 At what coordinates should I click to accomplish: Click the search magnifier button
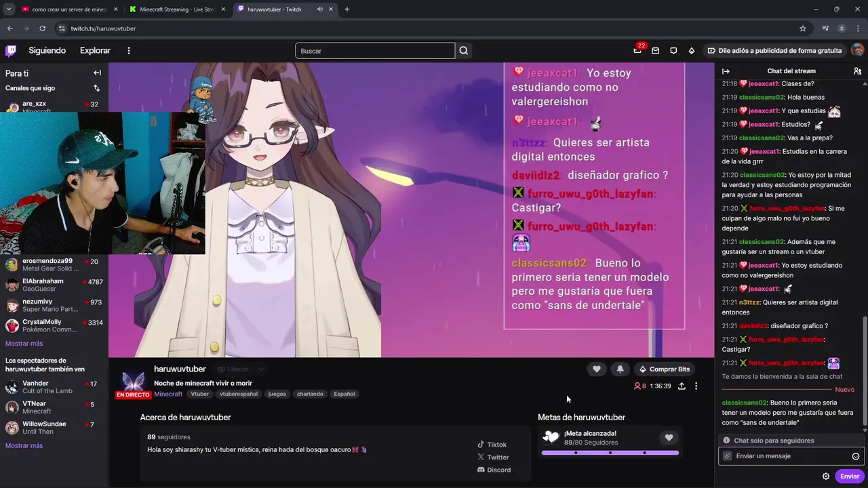tap(464, 51)
